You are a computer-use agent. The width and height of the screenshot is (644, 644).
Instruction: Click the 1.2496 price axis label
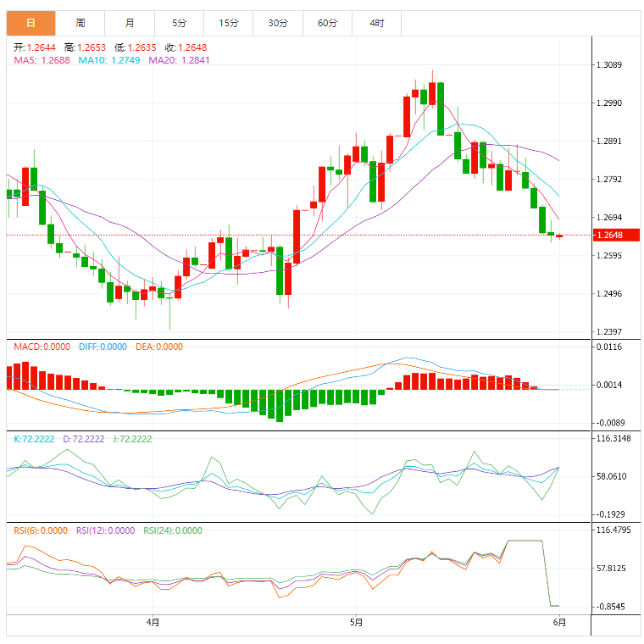(x=609, y=294)
